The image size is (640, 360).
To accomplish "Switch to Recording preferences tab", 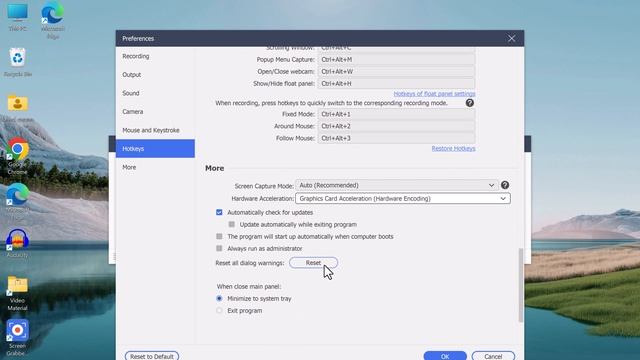I will coord(155,56).
